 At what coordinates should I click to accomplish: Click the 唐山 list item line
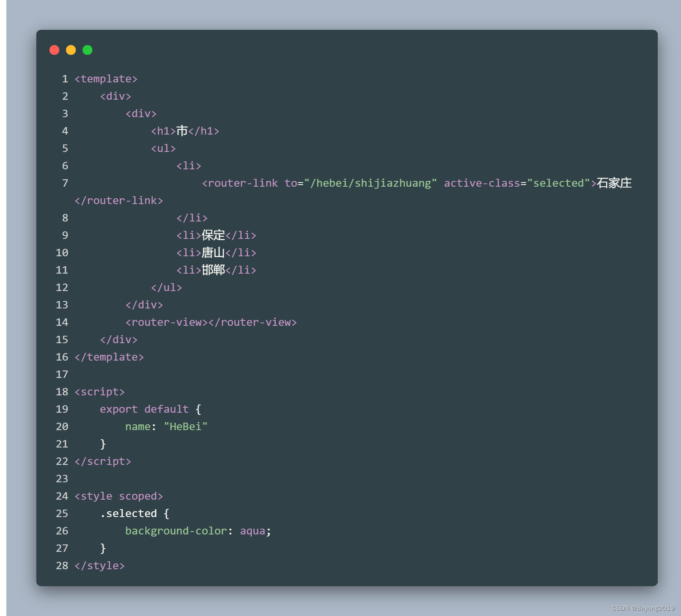point(217,253)
